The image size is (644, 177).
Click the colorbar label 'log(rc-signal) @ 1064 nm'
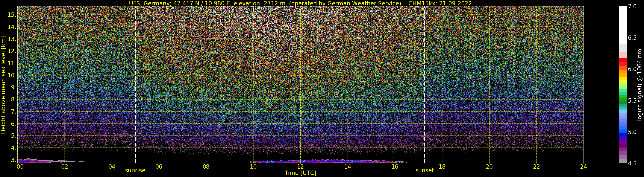pos(639,85)
